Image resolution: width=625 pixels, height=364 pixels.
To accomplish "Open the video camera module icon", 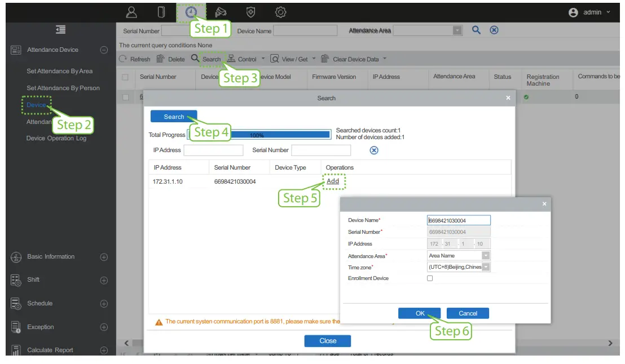I will 221,12.
